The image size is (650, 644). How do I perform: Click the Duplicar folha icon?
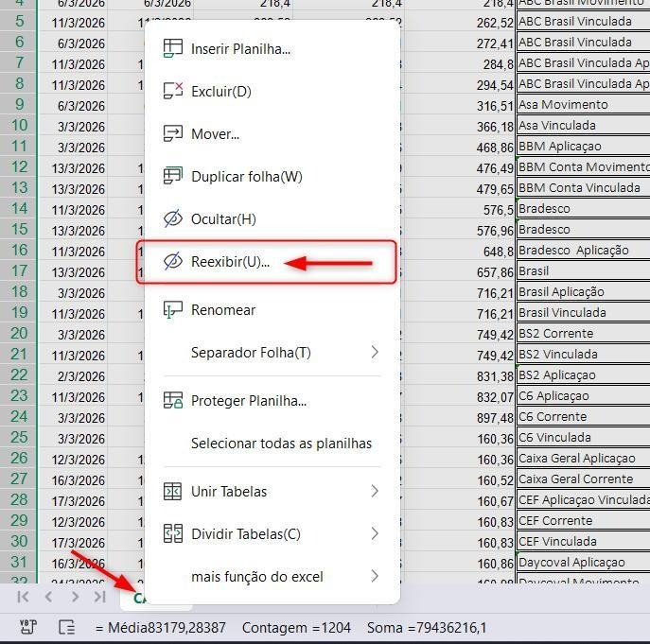coord(173,176)
